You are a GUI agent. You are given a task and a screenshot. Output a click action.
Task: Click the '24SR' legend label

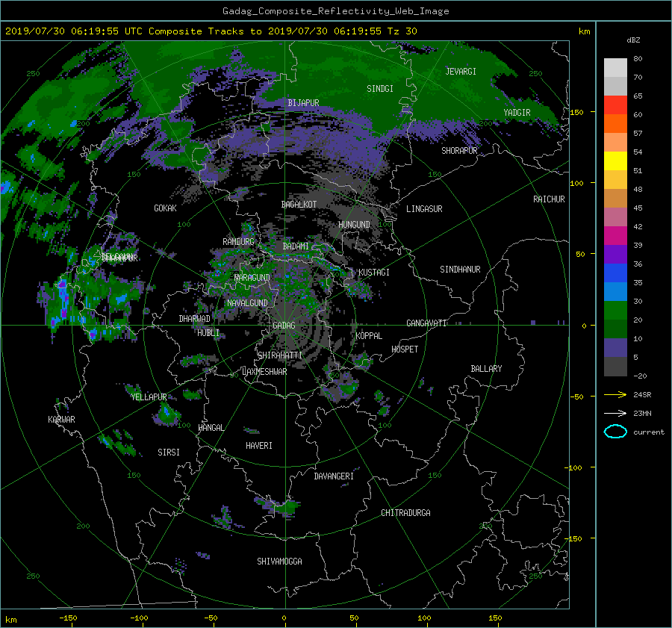pos(642,395)
